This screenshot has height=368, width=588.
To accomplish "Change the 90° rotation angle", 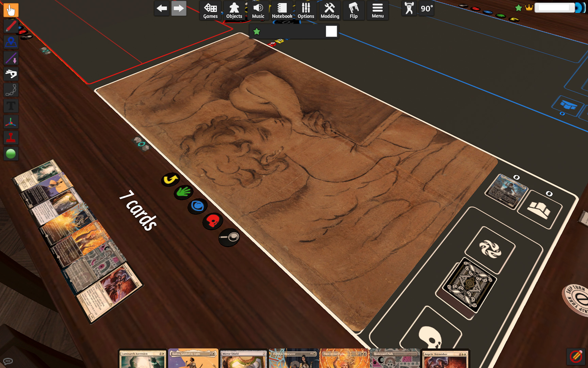I will (427, 9).
